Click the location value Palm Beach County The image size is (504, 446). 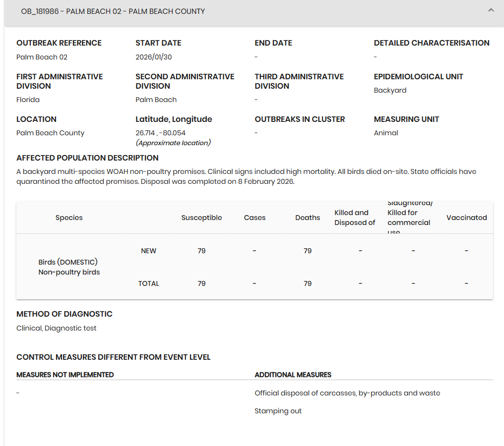(x=51, y=133)
